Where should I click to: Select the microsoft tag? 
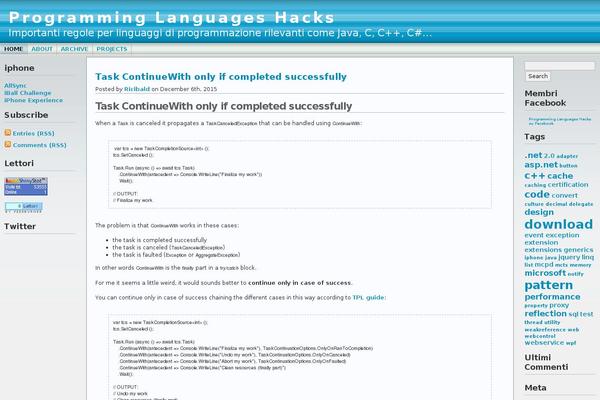click(x=545, y=273)
